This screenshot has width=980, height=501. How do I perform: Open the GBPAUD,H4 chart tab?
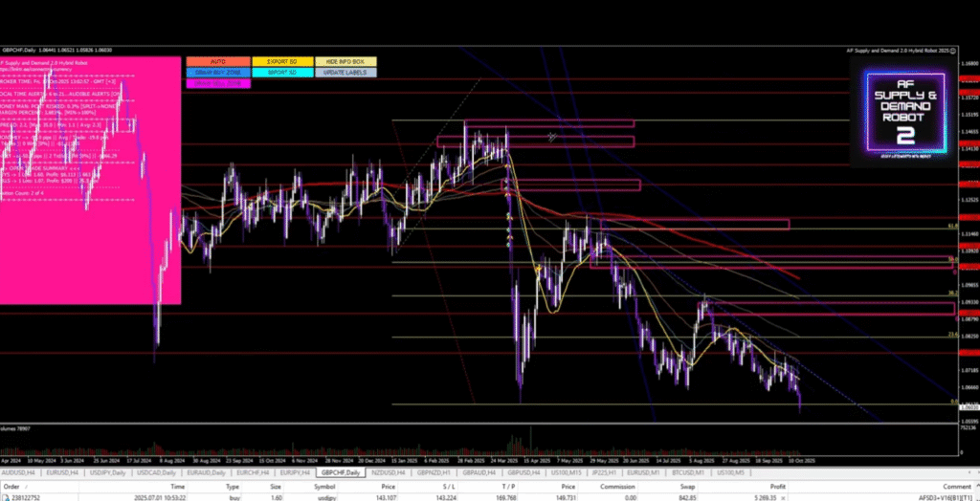tap(479, 473)
